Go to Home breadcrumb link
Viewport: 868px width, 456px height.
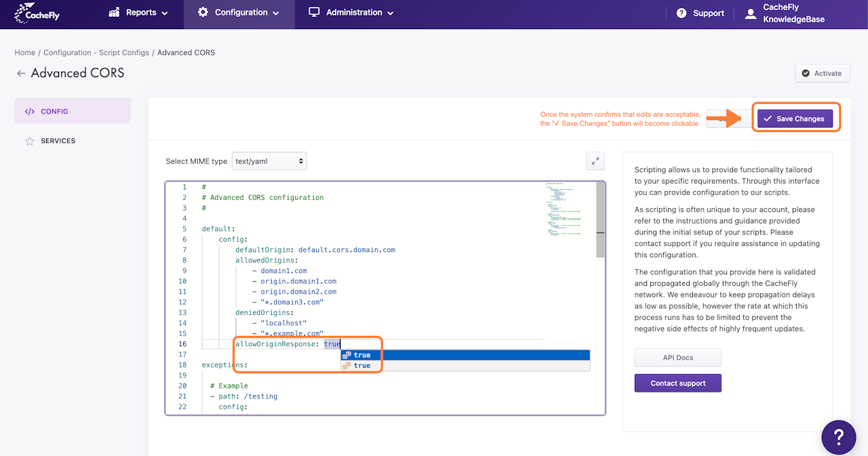[25, 53]
